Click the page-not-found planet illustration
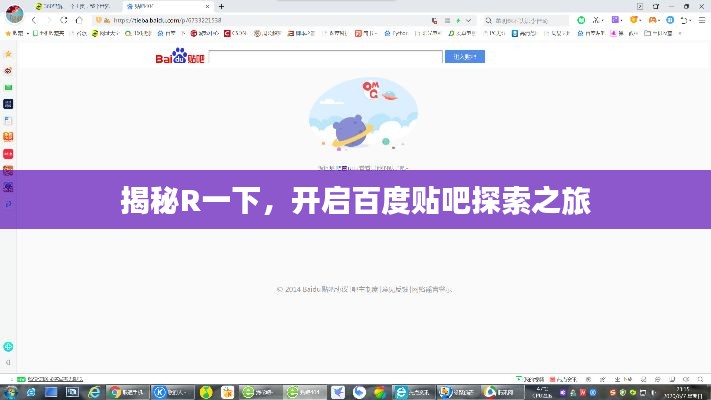This screenshot has width=711, height=400. tap(363, 114)
